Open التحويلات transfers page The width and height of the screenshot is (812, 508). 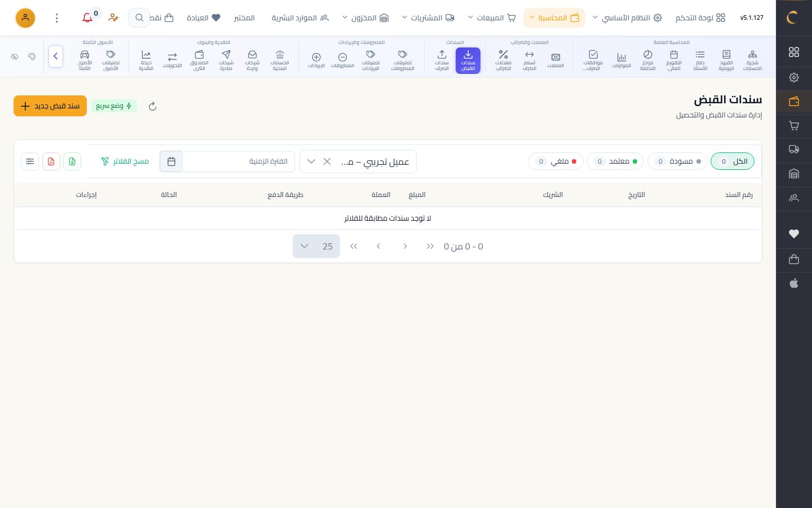(x=172, y=60)
